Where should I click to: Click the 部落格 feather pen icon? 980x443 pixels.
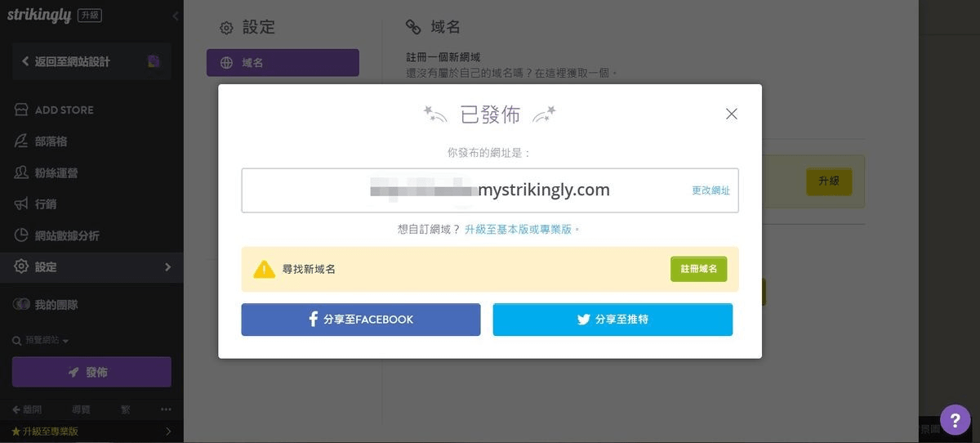point(21,141)
